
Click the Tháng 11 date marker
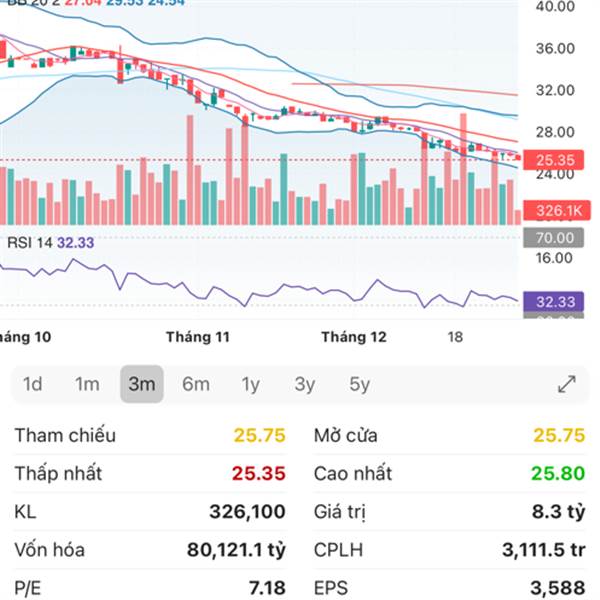click(198, 337)
